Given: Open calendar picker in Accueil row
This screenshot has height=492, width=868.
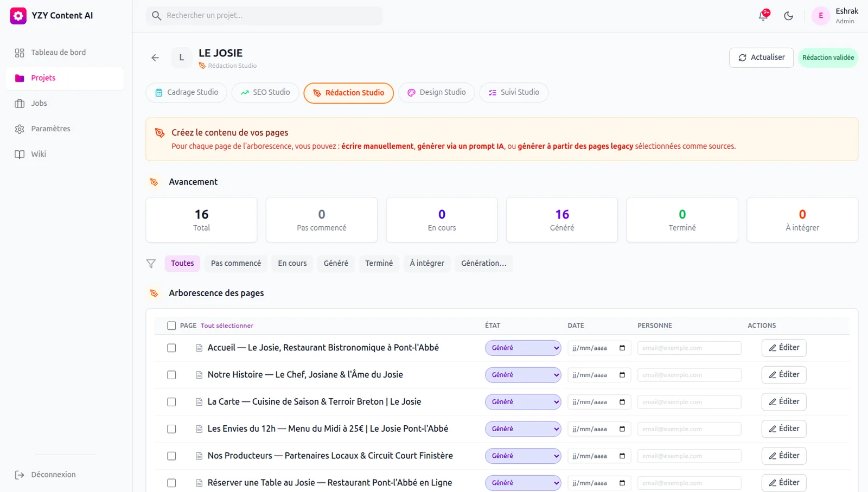Looking at the screenshot, I should coord(622,348).
